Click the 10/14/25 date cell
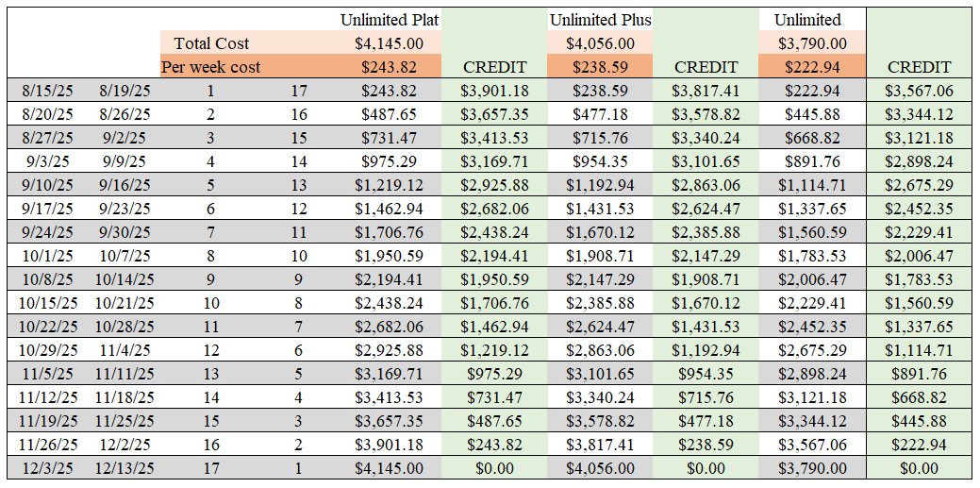Image resolution: width=980 pixels, height=488 pixels. click(125, 279)
